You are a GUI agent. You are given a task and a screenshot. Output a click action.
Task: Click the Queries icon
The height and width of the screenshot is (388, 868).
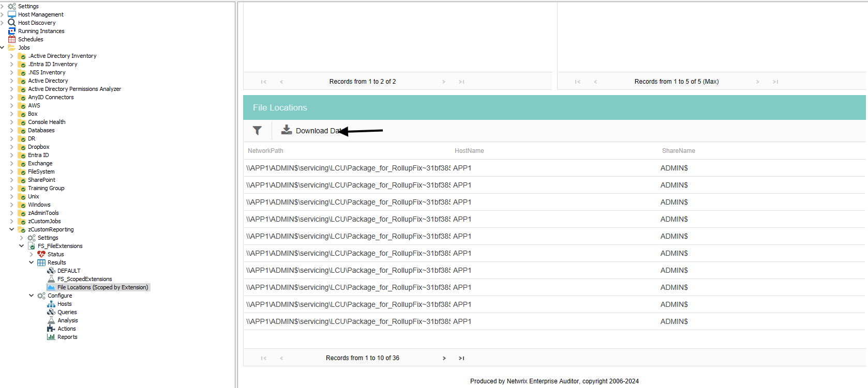coord(51,312)
